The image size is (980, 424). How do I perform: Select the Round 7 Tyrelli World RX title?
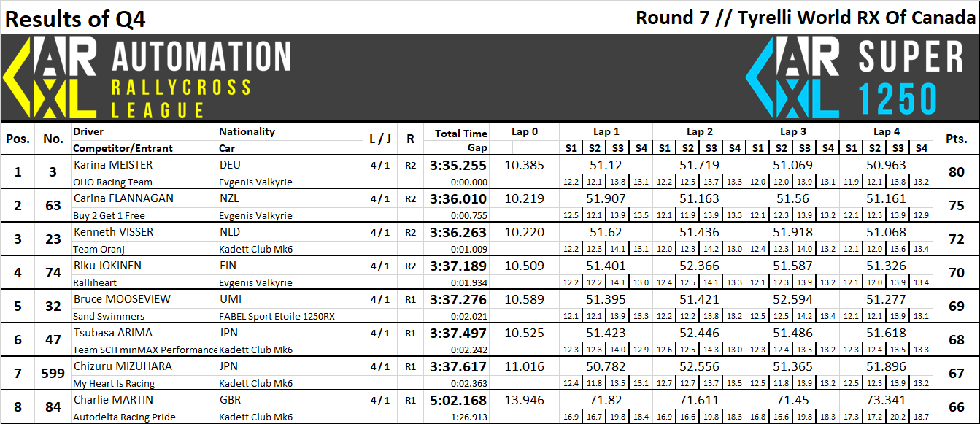tap(805, 18)
